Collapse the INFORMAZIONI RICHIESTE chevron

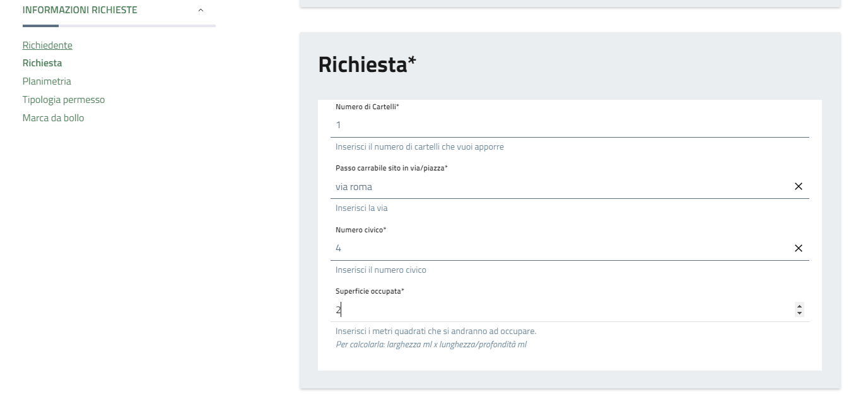[x=201, y=10]
